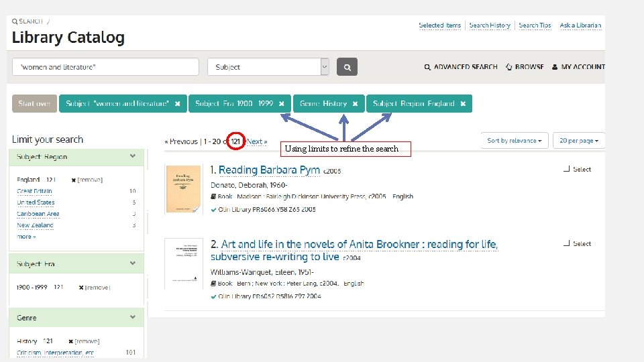Remove History genre limit in sidebar
The width and height of the screenshot is (644, 362).
coord(84,341)
